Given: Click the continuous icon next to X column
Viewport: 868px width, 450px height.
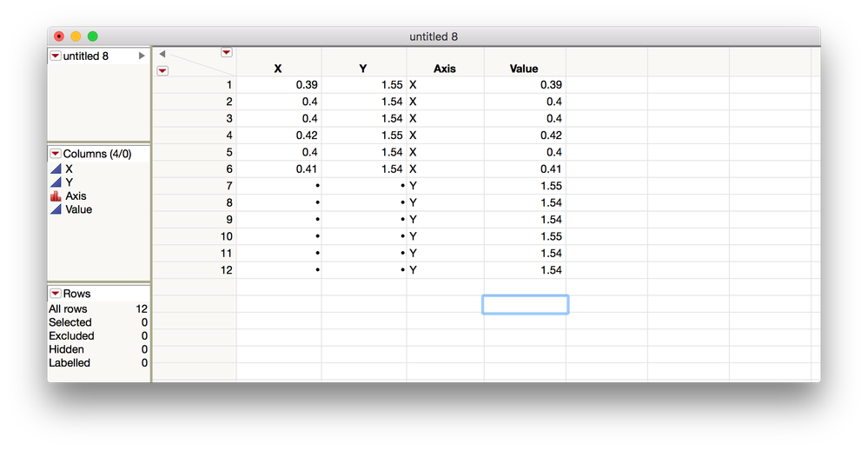Looking at the screenshot, I should [56, 169].
